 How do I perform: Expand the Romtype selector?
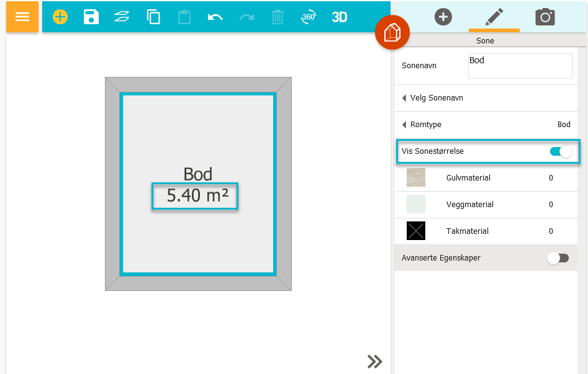pos(486,125)
